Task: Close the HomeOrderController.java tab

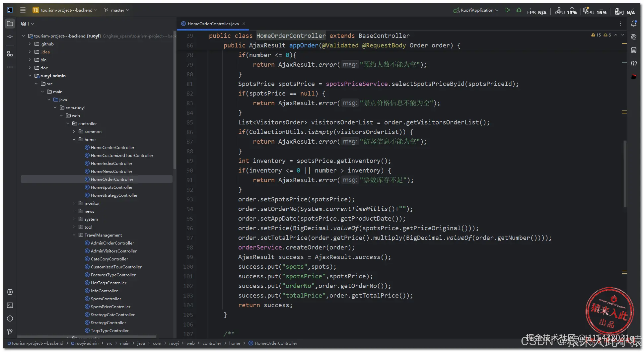Action: tap(244, 24)
